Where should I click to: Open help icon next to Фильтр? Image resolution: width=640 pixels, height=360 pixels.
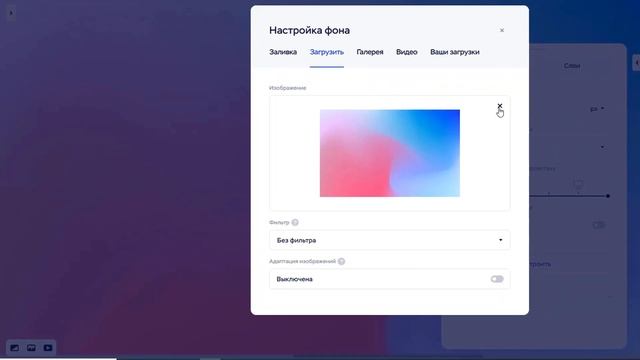[295, 222]
